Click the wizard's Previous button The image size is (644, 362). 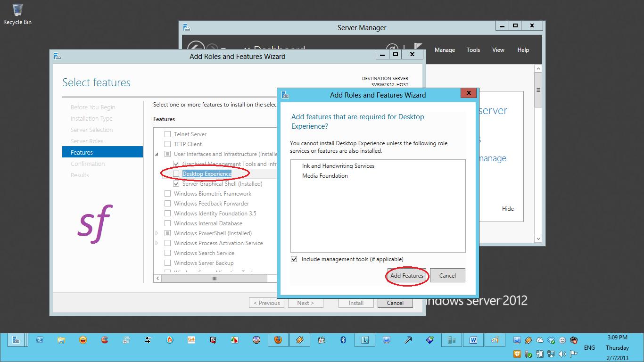tap(267, 303)
